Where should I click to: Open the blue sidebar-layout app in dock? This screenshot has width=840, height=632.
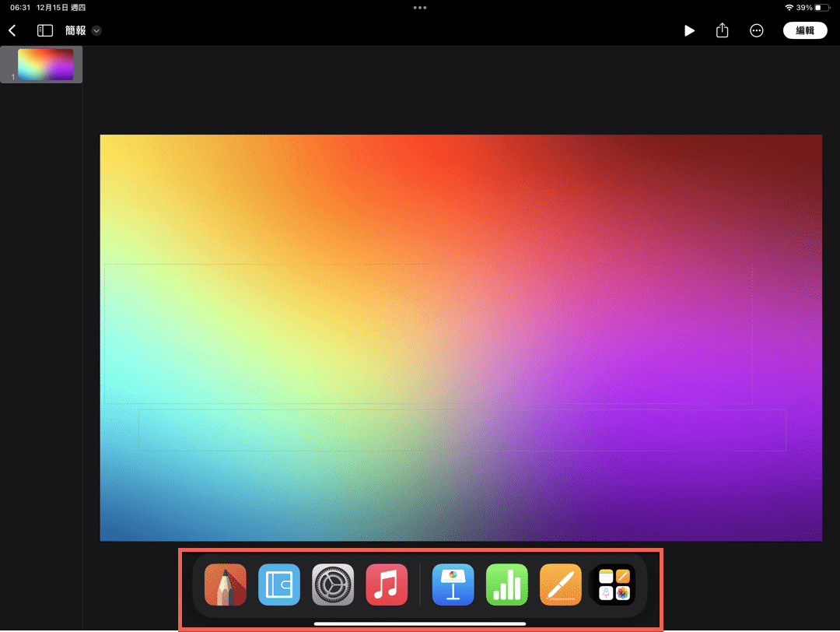point(279,585)
